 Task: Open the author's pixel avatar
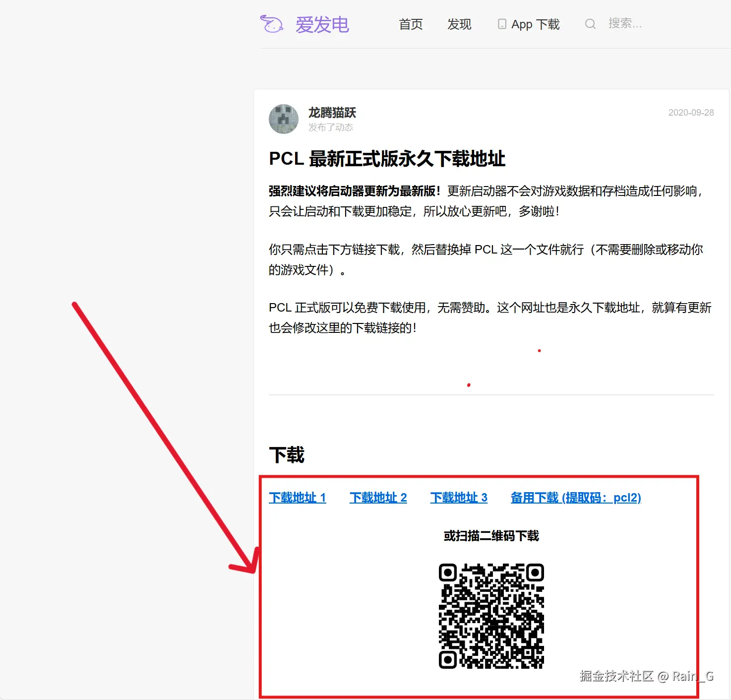[x=284, y=119]
